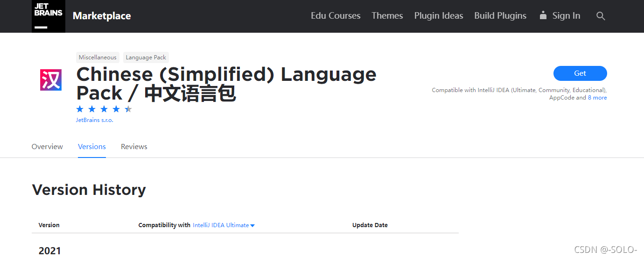Click the half-filled fifth rating star
Image resolution: width=644 pixels, height=258 pixels.
[x=128, y=109]
